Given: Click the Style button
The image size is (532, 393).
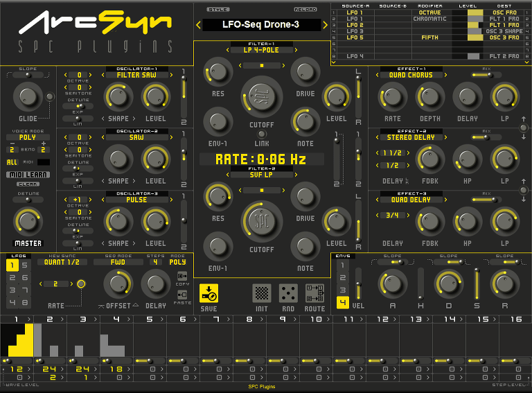Looking at the screenshot, I should pyautogui.click(x=218, y=10).
